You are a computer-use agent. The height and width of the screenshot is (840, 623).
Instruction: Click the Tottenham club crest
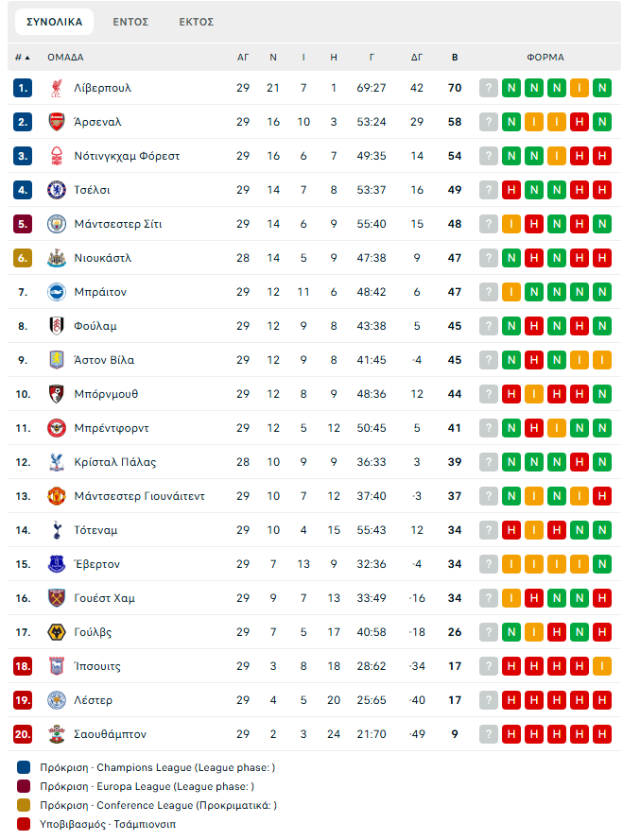pos(57,530)
